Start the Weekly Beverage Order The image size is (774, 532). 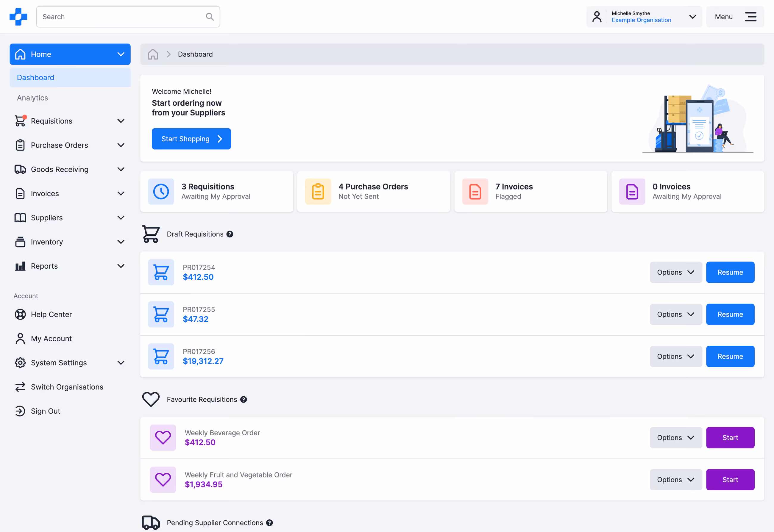pos(730,438)
